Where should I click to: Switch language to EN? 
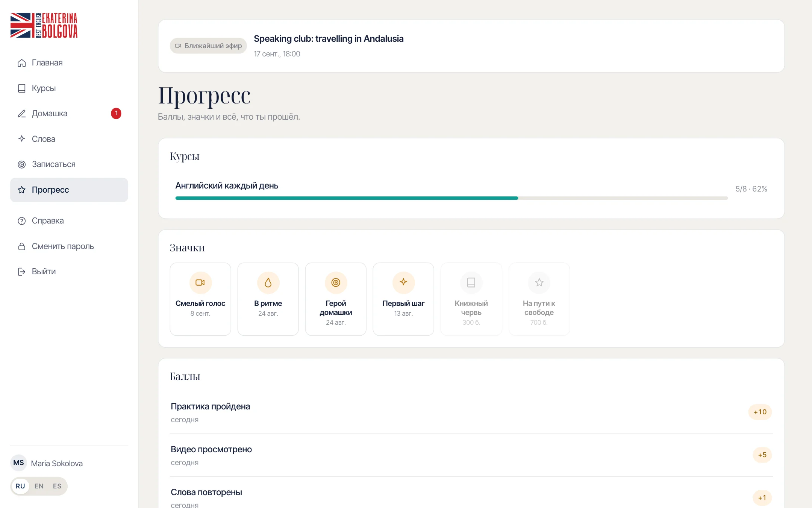click(39, 486)
